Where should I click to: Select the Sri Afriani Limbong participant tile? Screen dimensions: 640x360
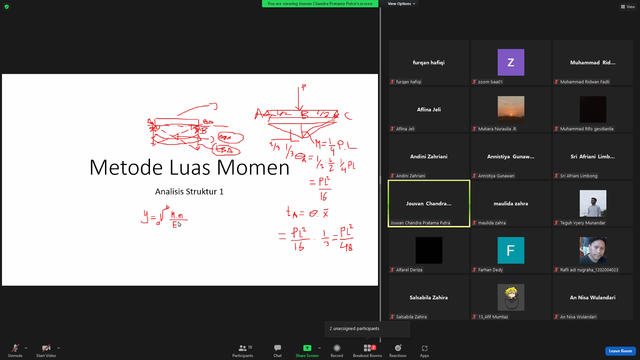click(593, 156)
